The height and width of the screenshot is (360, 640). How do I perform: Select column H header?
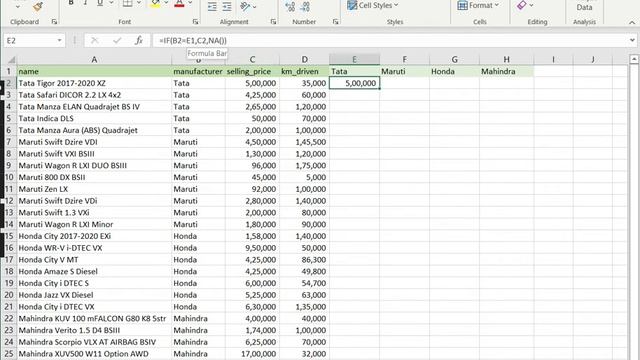coord(506,60)
